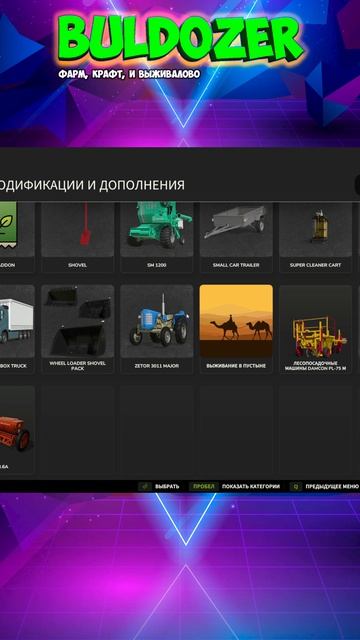Click the SM 1200 caption text
Image resolution: width=360 pixels, height=640 pixels.
tap(157, 265)
